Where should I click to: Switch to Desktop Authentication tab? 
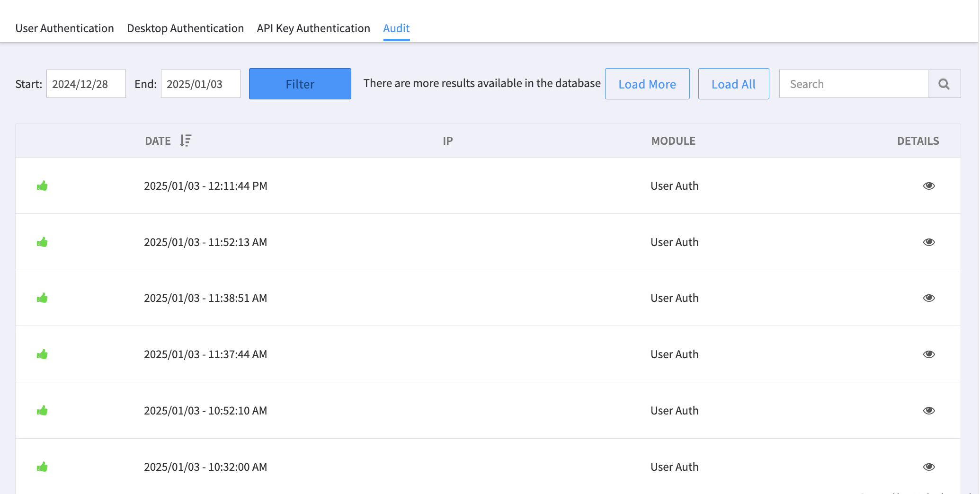[186, 28]
